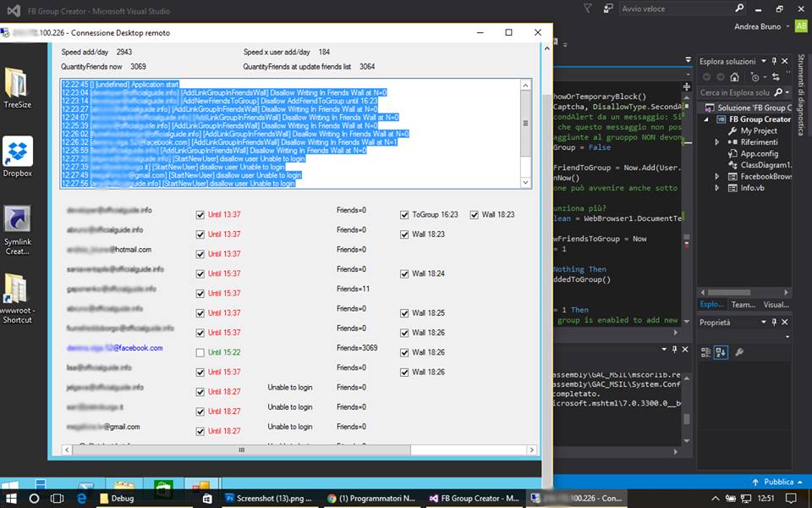The width and height of the screenshot is (812, 508).
Task: Click the filter funnel icon beside Avvio veloce
Action: 588,8
